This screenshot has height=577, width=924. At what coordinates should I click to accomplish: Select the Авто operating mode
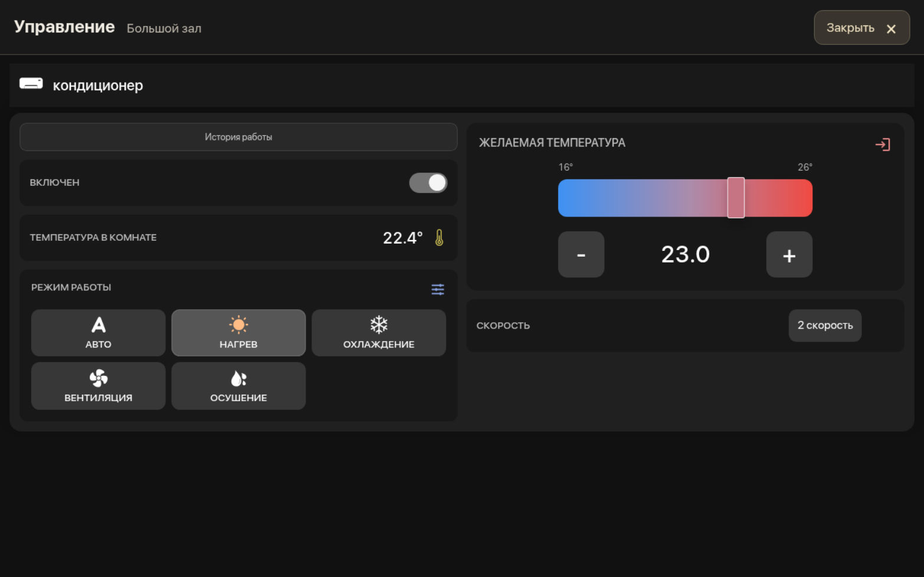[x=99, y=333]
